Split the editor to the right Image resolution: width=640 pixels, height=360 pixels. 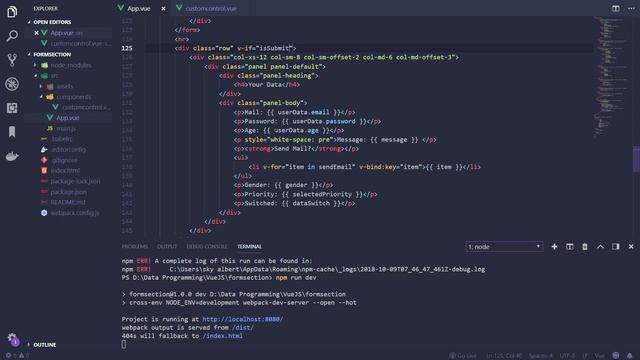(616, 8)
